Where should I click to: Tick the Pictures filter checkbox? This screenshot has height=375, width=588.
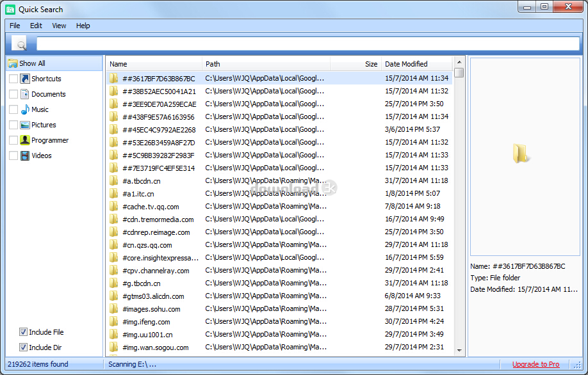click(13, 125)
